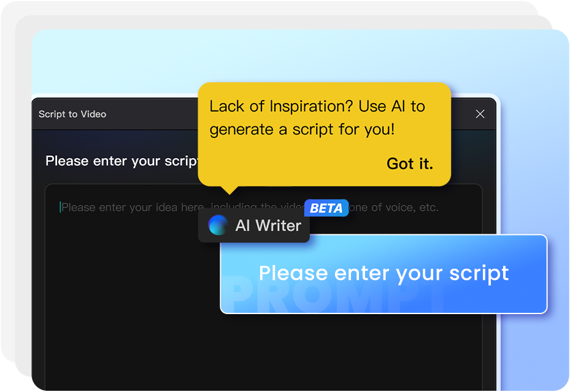Click the BETA badge next to AI Writer
The width and height of the screenshot is (570, 392).
[326, 208]
